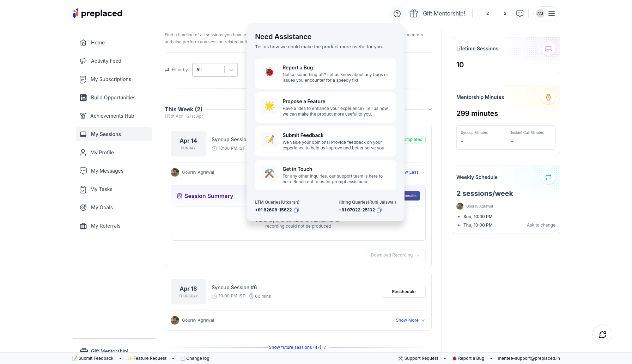The width and height of the screenshot is (632, 364).
Task: Click the gift box icon in header
Action: 414,13
